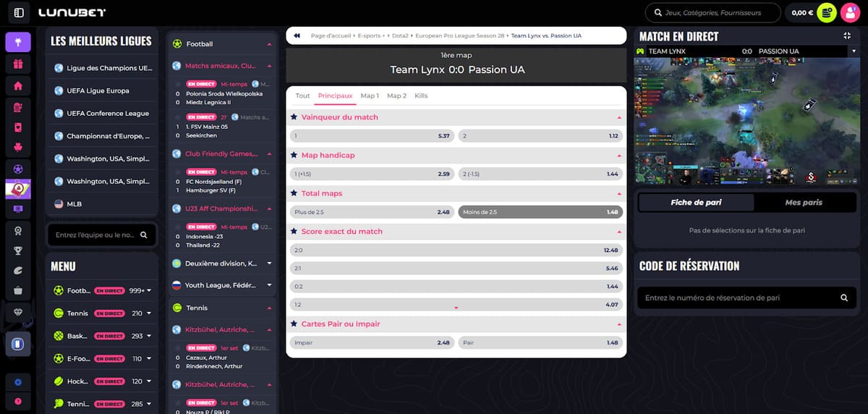The height and width of the screenshot is (414, 868).
Task: Favorite the Vainqueur du match market star
Action: point(294,117)
